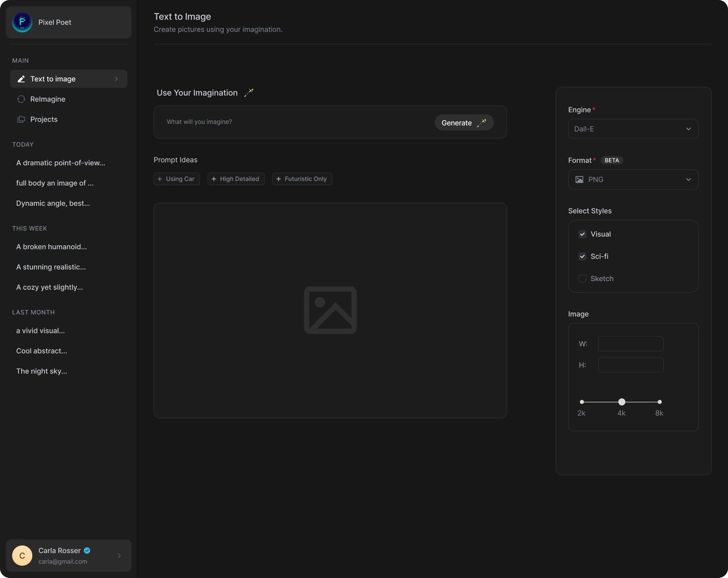Click the Generate button
728x578 pixels.
tap(464, 123)
